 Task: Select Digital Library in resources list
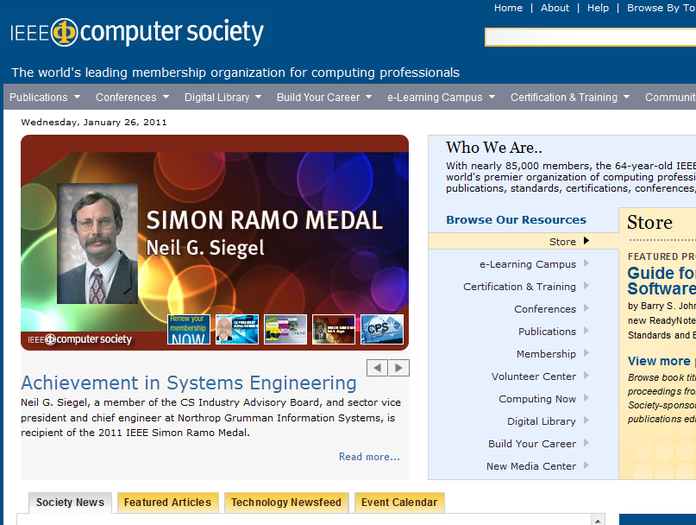[542, 421]
